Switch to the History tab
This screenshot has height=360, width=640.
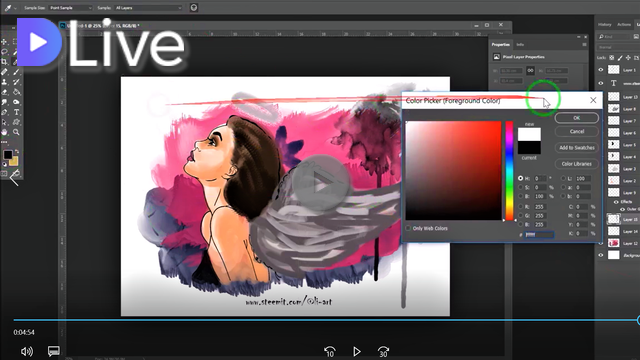604,25
